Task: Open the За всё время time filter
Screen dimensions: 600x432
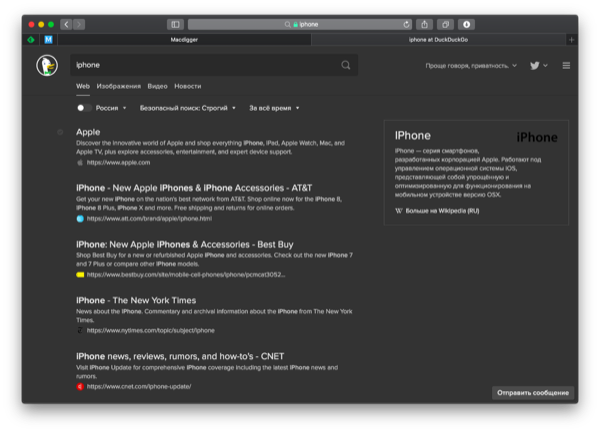Action: (x=274, y=108)
